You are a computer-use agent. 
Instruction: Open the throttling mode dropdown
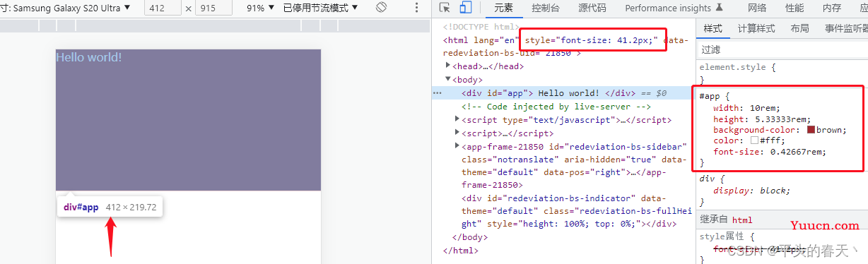coord(320,8)
